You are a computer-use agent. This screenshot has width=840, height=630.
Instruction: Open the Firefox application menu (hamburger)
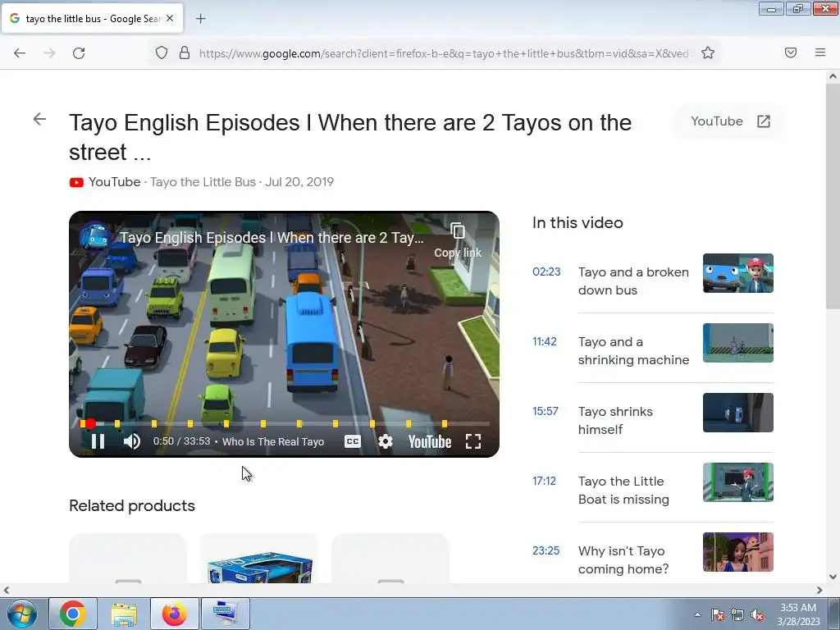point(820,52)
